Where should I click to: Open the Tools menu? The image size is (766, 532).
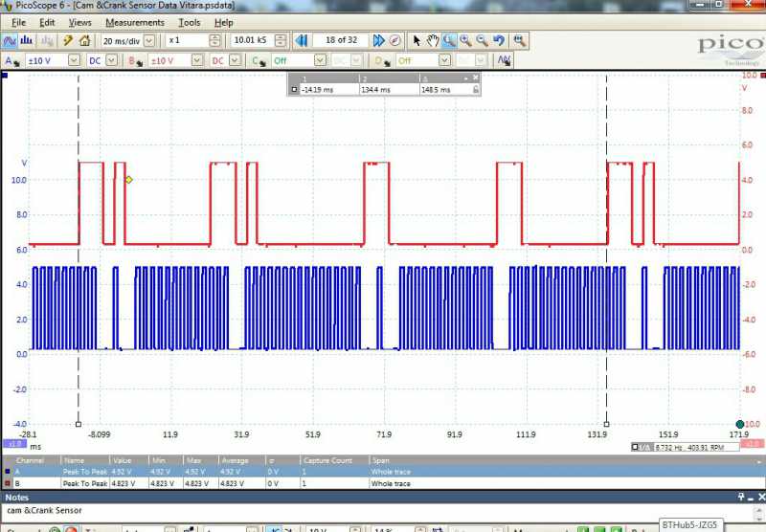(x=190, y=22)
